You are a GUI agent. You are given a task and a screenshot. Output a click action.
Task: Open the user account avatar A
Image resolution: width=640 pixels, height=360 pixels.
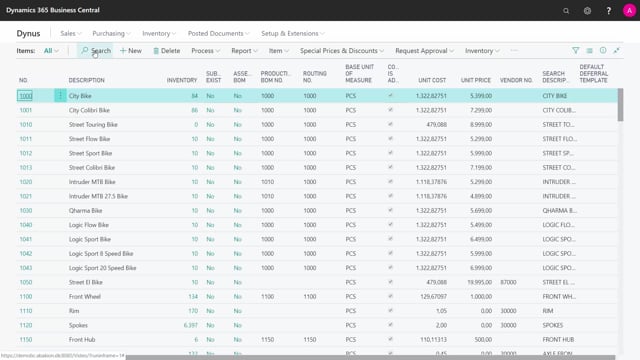pyautogui.click(x=629, y=11)
